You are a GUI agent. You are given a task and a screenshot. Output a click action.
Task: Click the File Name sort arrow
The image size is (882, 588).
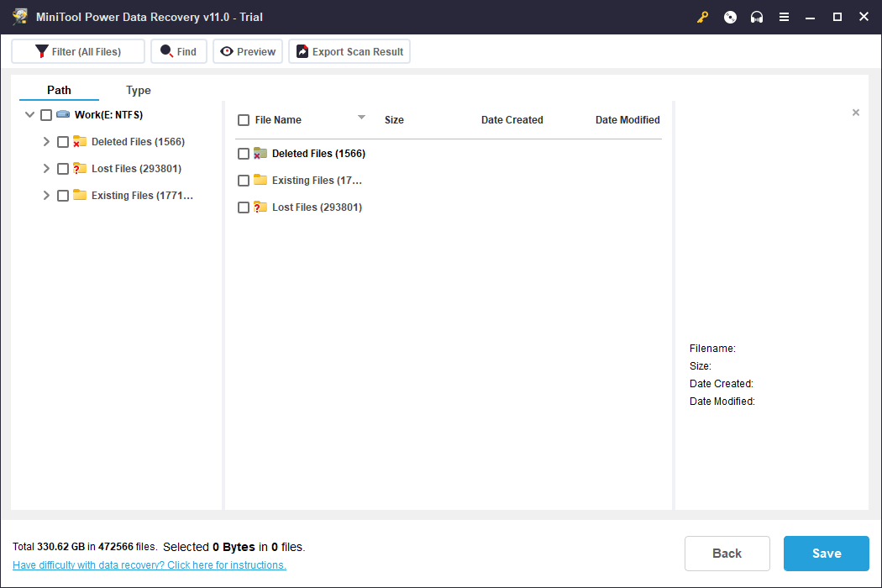click(362, 117)
